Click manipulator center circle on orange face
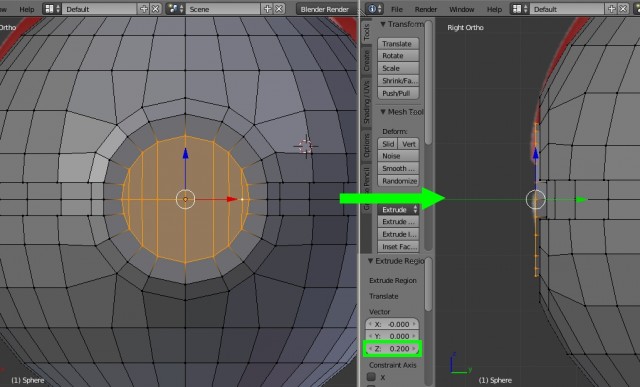 pyautogui.click(x=185, y=199)
